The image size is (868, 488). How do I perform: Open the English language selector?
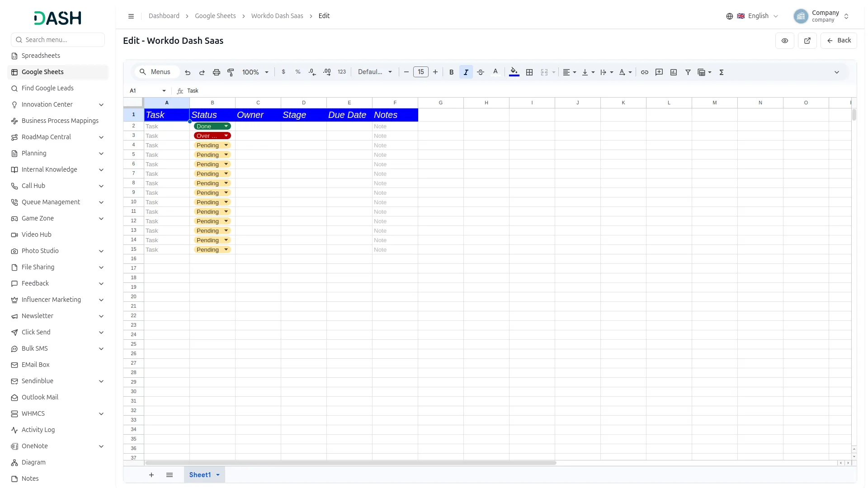tap(752, 16)
